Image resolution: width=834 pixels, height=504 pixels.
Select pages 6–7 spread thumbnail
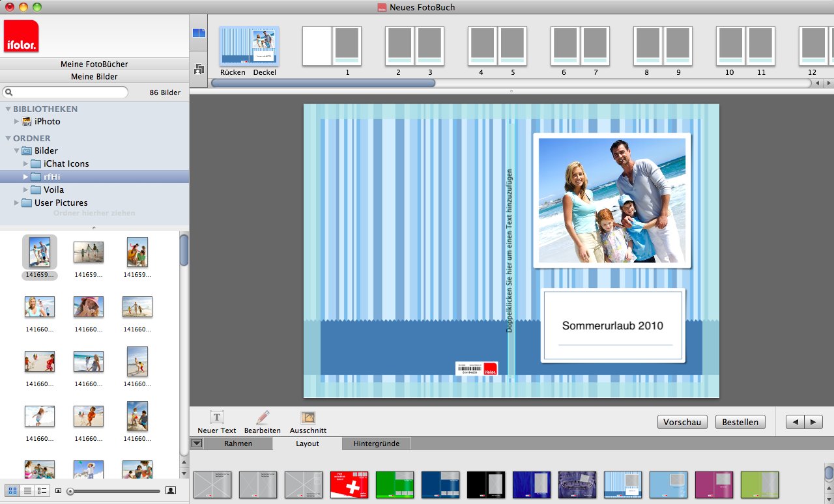[580, 46]
